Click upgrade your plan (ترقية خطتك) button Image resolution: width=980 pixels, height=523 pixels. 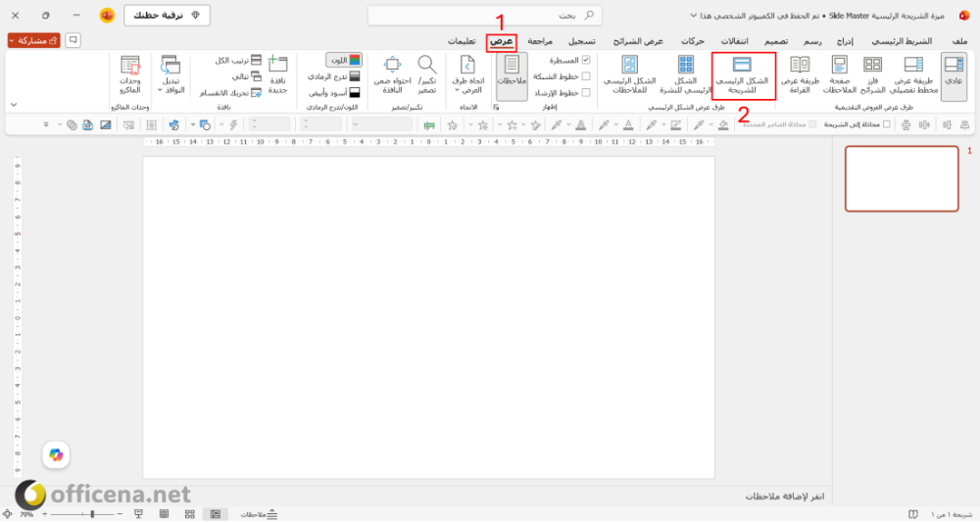pos(167,15)
